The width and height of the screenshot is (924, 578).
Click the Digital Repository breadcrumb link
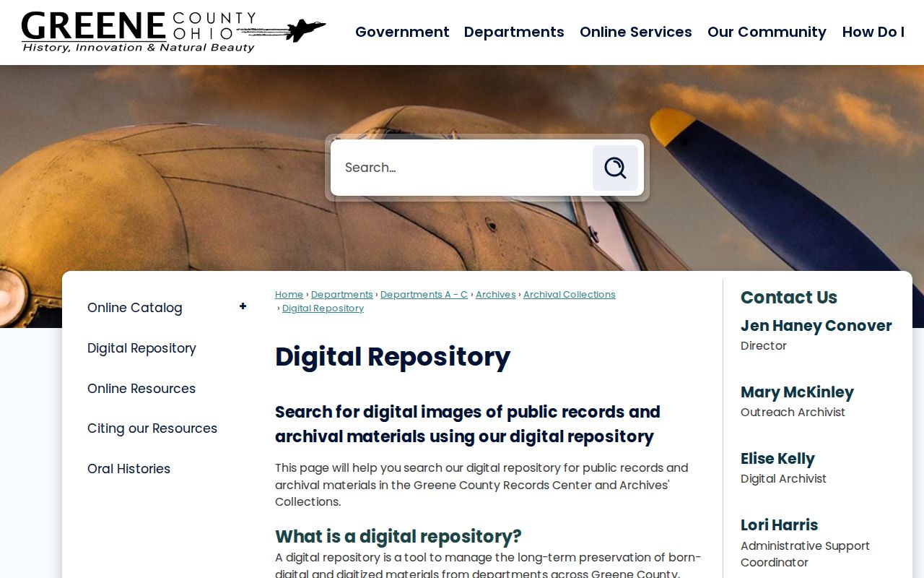click(x=323, y=309)
